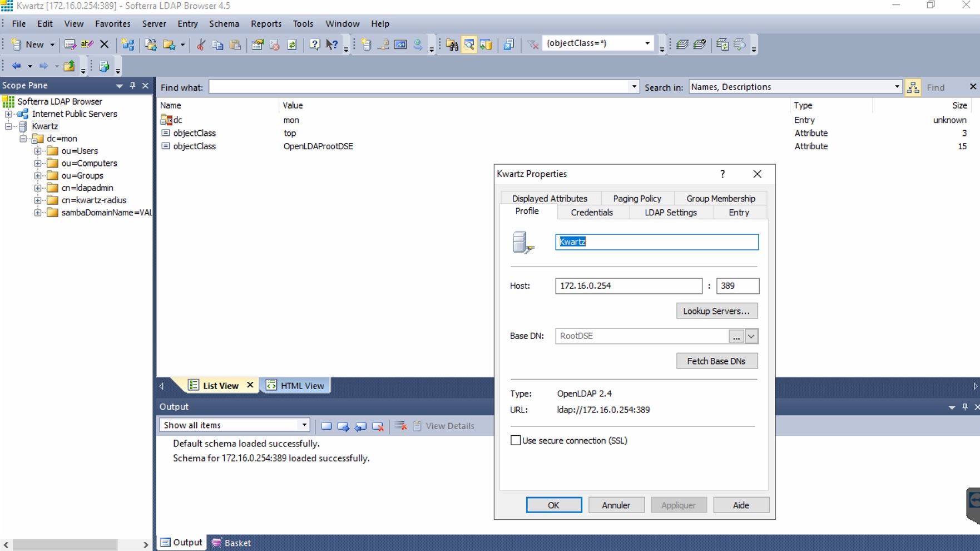Open the Base DN dropdown arrow
The width and height of the screenshot is (980, 551).
pos(751,336)
